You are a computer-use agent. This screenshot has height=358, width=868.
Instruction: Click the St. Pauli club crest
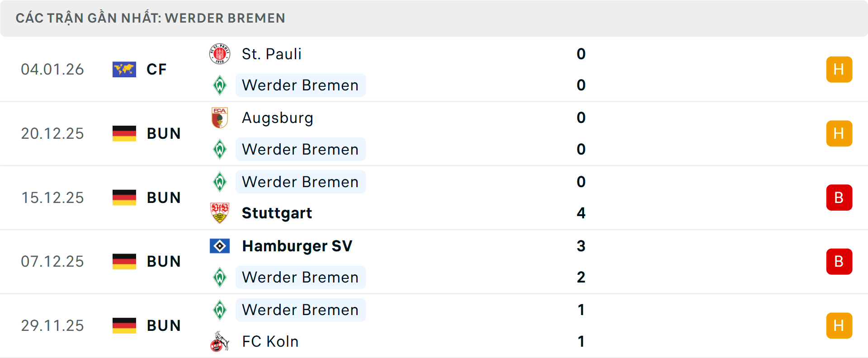click(x=220, y=53)
